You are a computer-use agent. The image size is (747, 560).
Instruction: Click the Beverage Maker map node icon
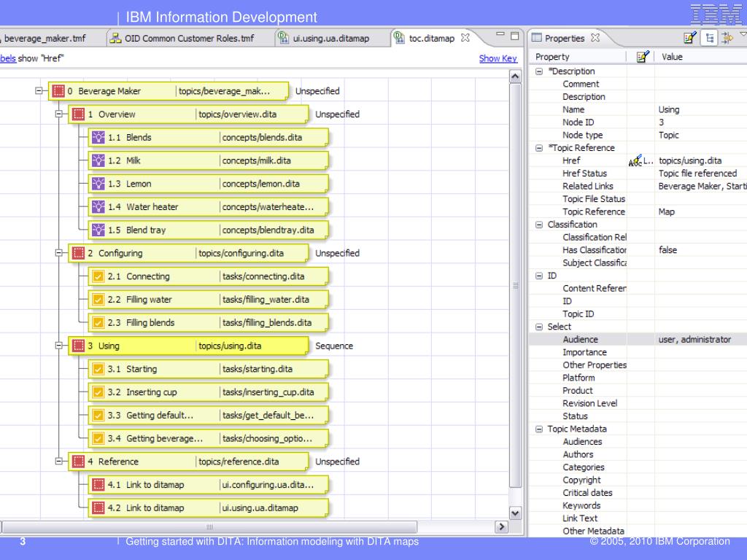point(58,91)
